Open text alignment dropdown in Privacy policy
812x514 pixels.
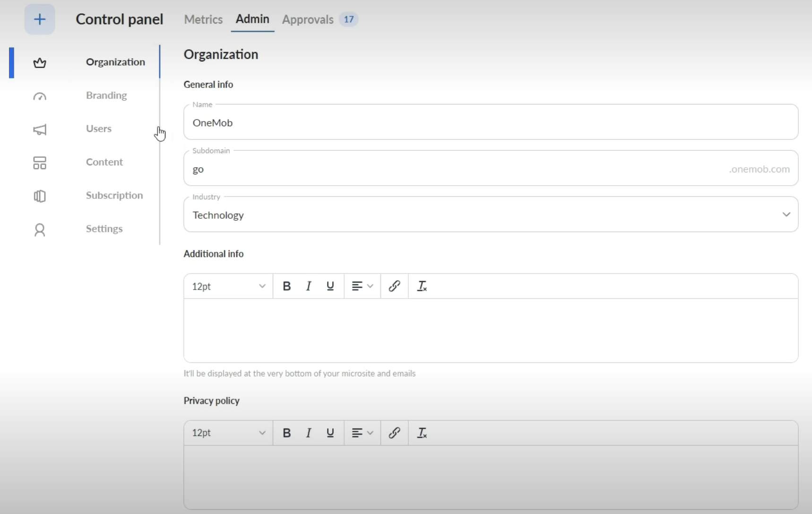click(363, 433)
